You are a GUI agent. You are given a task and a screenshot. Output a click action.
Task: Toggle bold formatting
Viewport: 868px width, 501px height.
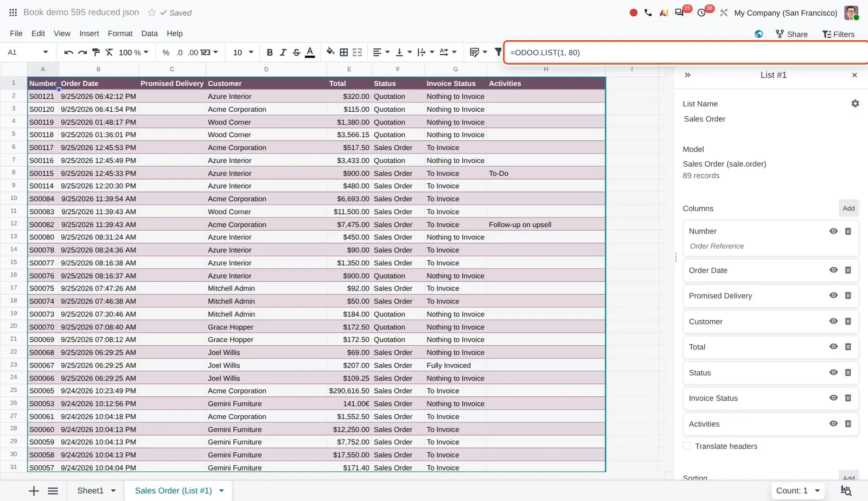point(270,52)
